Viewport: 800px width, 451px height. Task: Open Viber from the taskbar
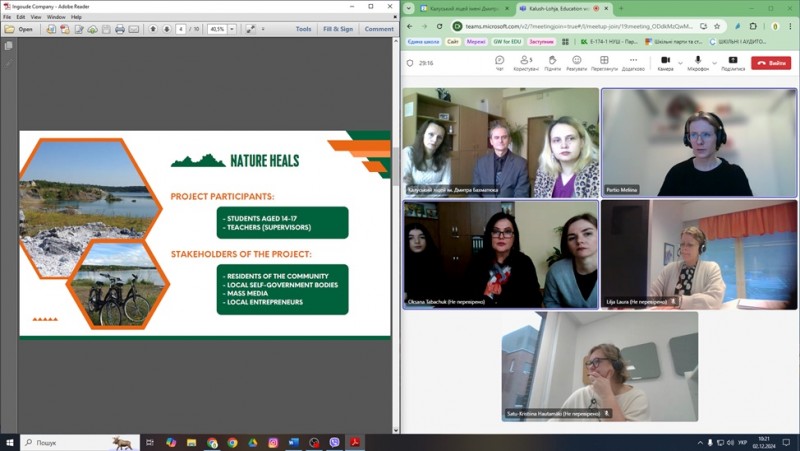pos(334,442)
